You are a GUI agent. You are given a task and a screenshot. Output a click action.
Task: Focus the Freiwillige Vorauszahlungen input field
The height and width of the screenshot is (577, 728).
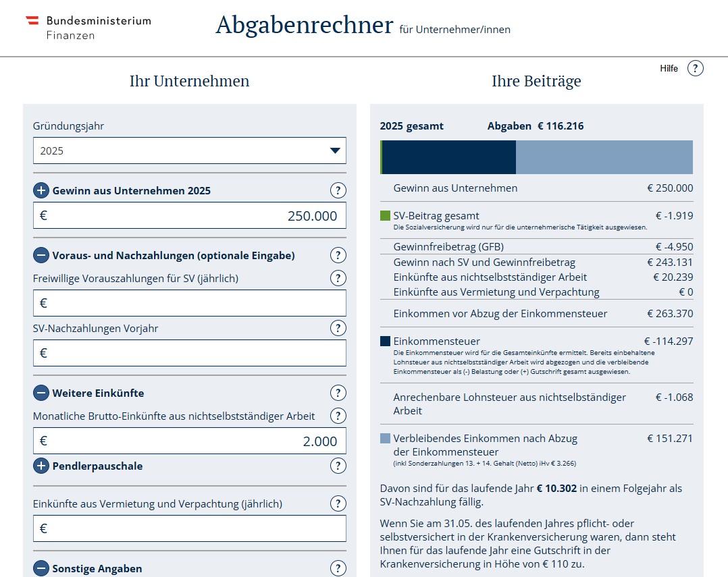(x=189, y=303)
